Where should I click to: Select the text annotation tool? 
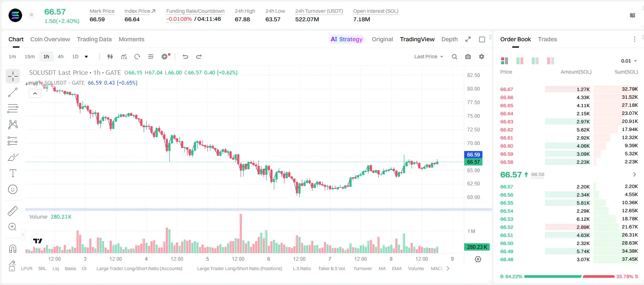click(x=13, y=173)
